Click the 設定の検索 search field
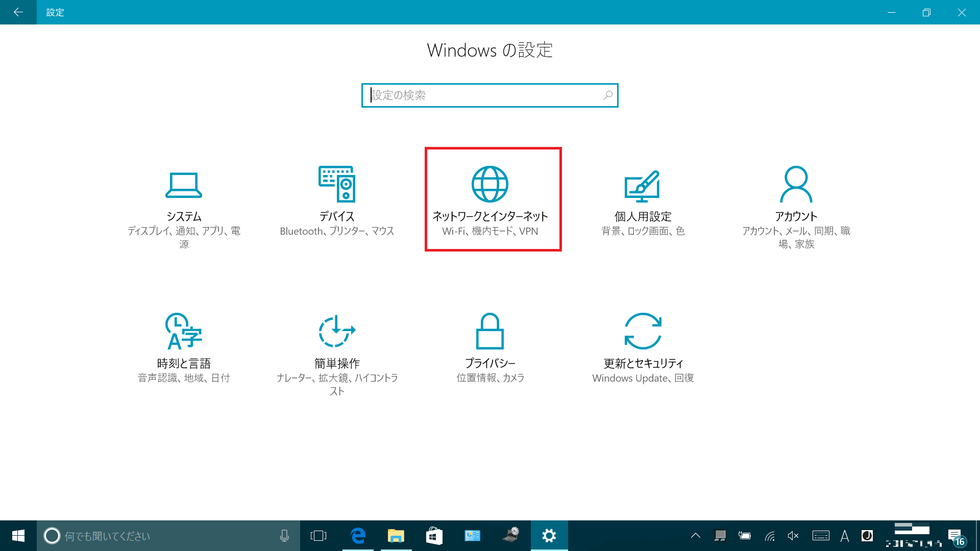Screen dimensions: 980x551 coord(490,95)
